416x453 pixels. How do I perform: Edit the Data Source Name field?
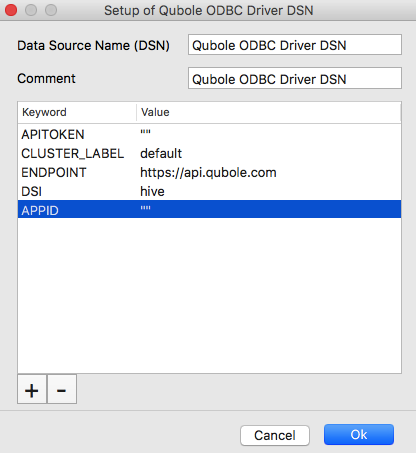coord(295,45)
